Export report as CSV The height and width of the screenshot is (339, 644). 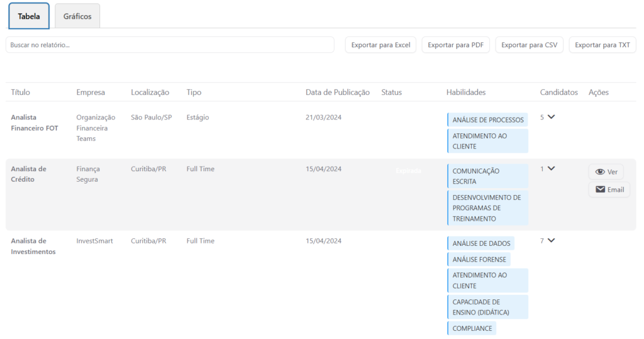[529, 45]
